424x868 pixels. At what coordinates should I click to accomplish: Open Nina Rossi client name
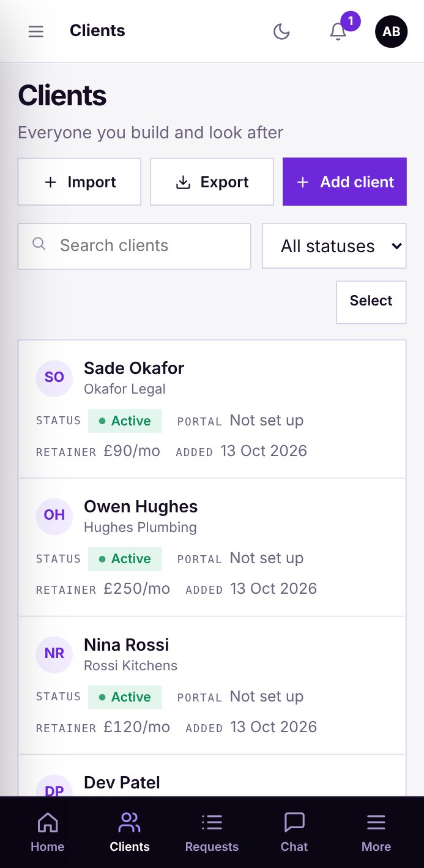[126, 645]
